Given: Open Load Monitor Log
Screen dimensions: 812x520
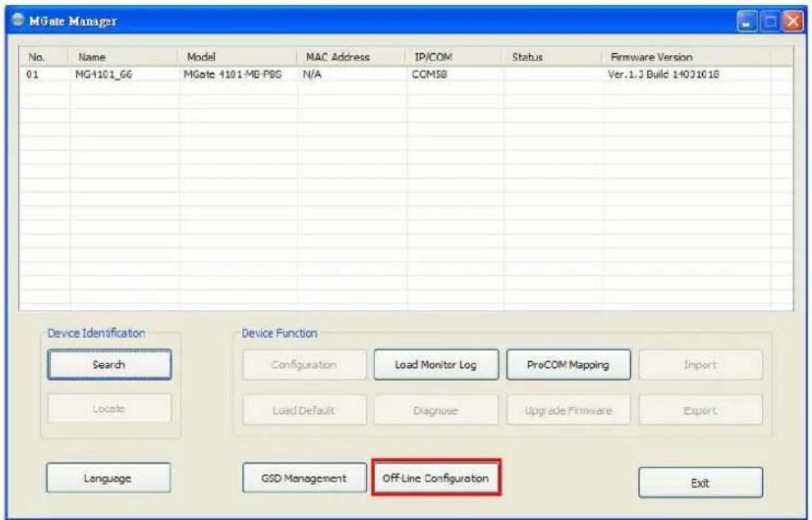Looking at the screenshot, I should pyautogui.click(x=436, y=365).
